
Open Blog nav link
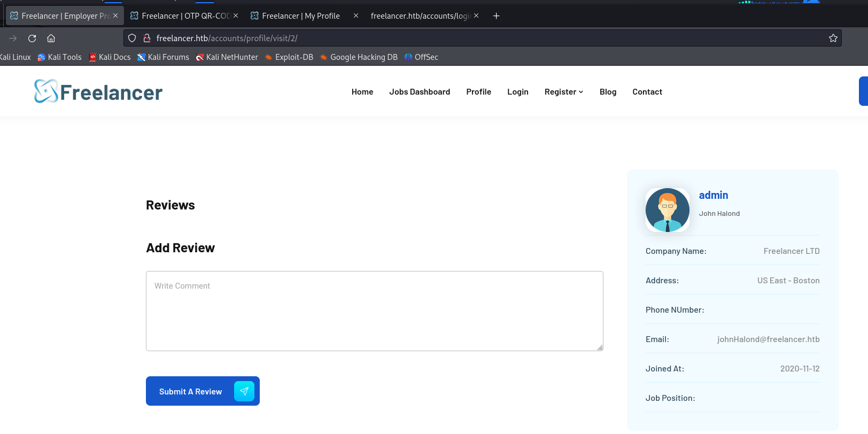(x=608, y=92)
